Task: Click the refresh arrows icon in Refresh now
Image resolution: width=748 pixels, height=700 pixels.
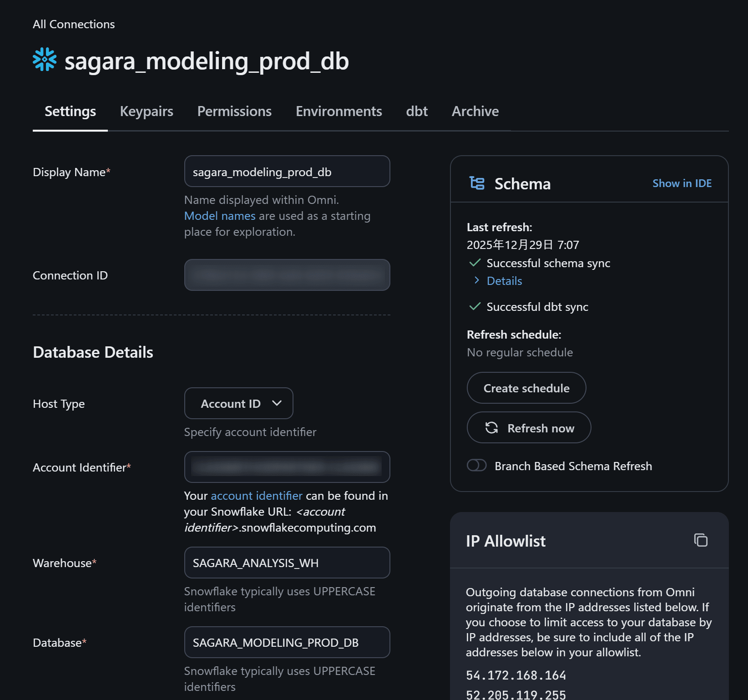Action: point(491,428)
